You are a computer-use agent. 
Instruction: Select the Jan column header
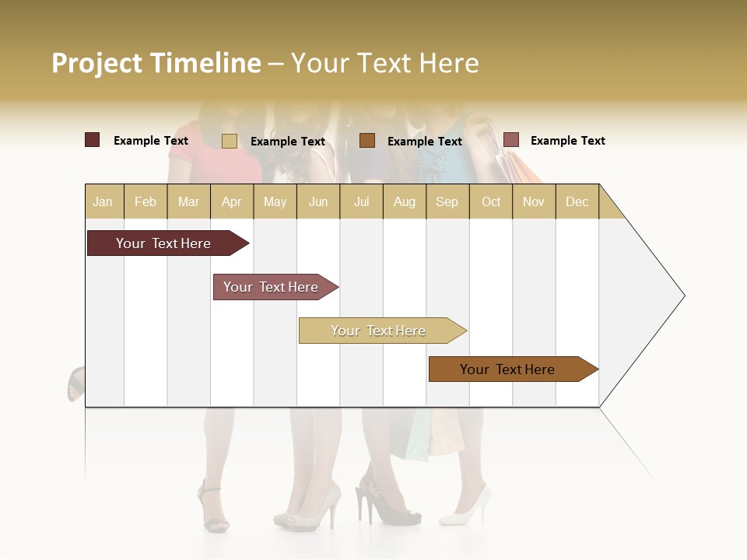(103, 201)
